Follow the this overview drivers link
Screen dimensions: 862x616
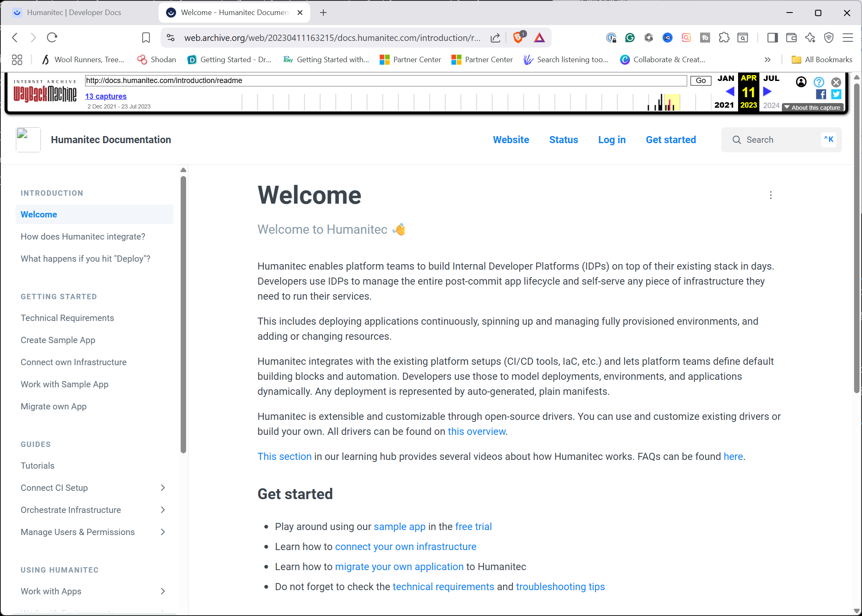pyautogui.click(x=476, y=431)
